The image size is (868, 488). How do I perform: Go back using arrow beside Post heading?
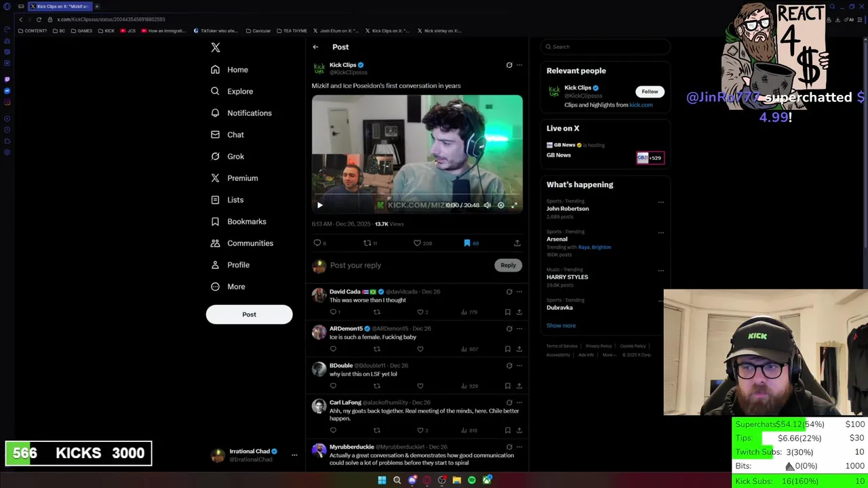(315, 47)
